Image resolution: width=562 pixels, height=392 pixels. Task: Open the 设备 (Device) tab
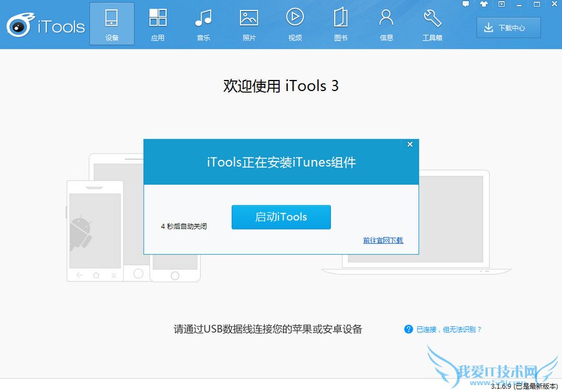(x=112, y=24)
